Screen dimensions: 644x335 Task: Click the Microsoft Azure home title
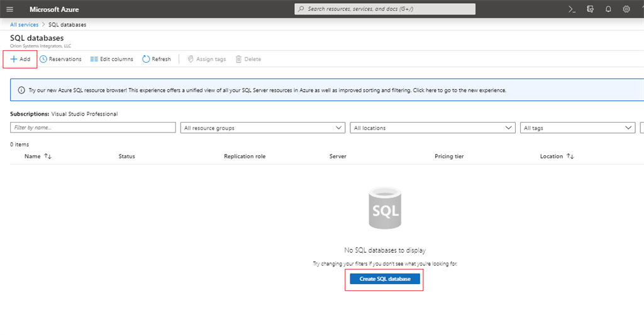(x=54, y=9)
